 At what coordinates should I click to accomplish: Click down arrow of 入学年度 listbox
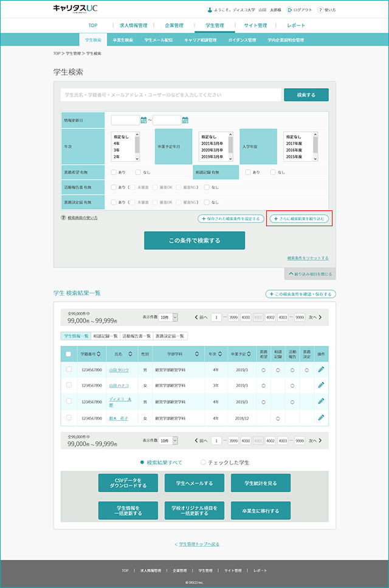[x=315, y=159]
